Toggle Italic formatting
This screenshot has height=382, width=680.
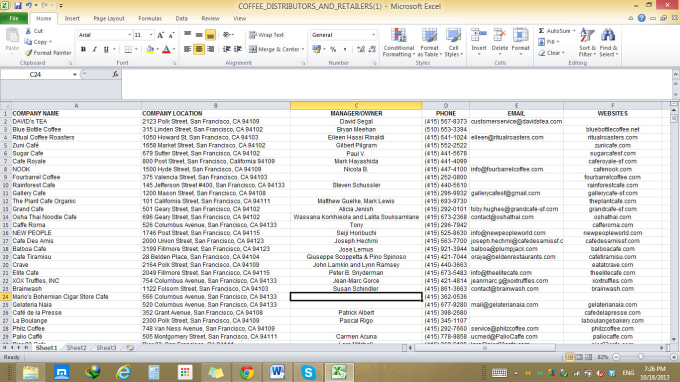(x=95, y=49)
